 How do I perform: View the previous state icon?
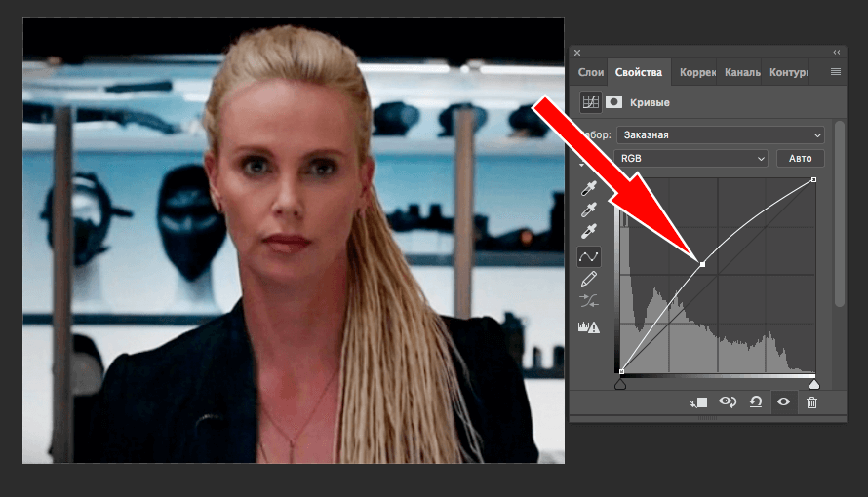point(728,401)
